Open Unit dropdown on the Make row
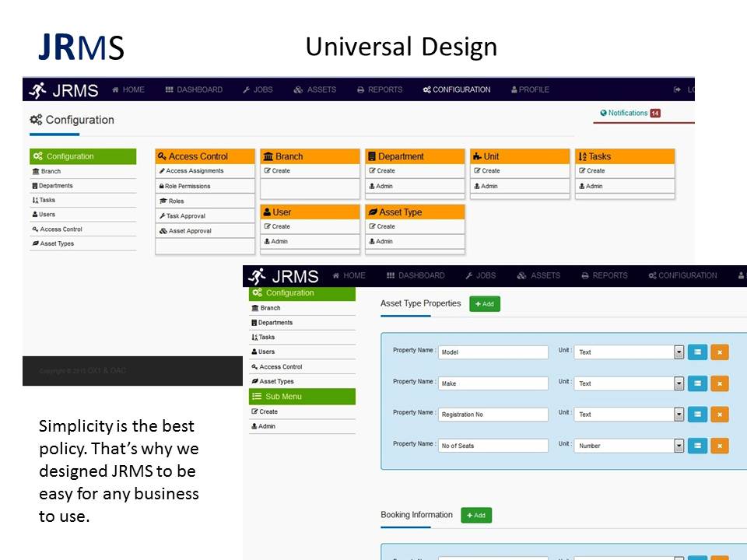 [629, 383]
